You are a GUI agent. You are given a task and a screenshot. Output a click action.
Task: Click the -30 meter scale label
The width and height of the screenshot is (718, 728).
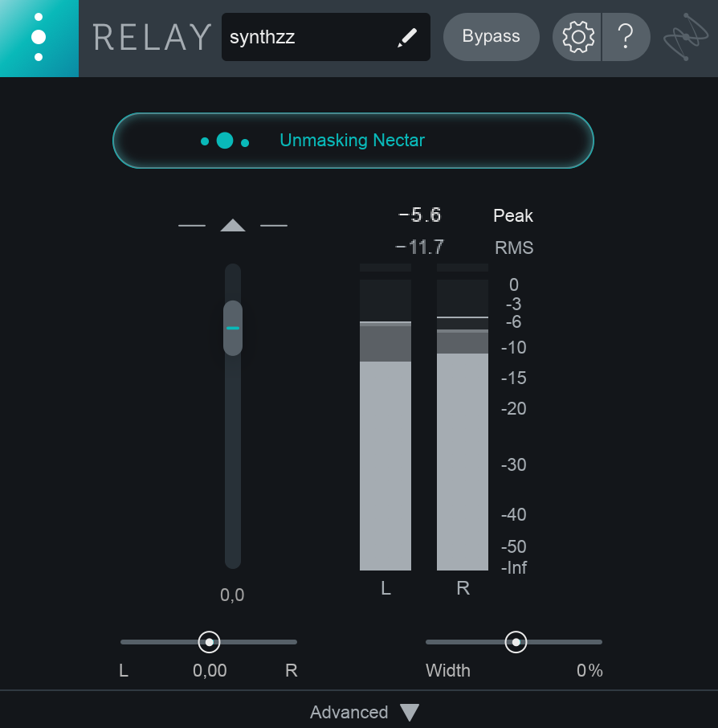click(x=514, y=464)
